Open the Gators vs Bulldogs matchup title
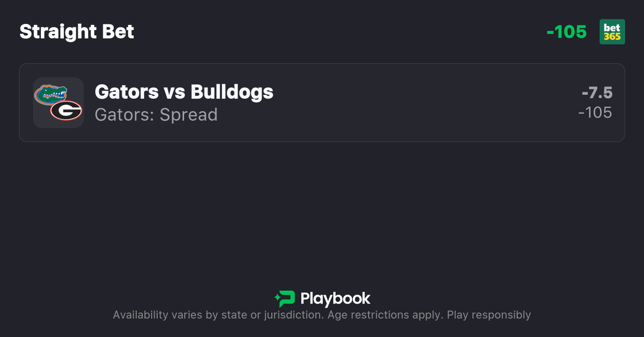Screen dimensions: 644x337 [x=184, y=92]
